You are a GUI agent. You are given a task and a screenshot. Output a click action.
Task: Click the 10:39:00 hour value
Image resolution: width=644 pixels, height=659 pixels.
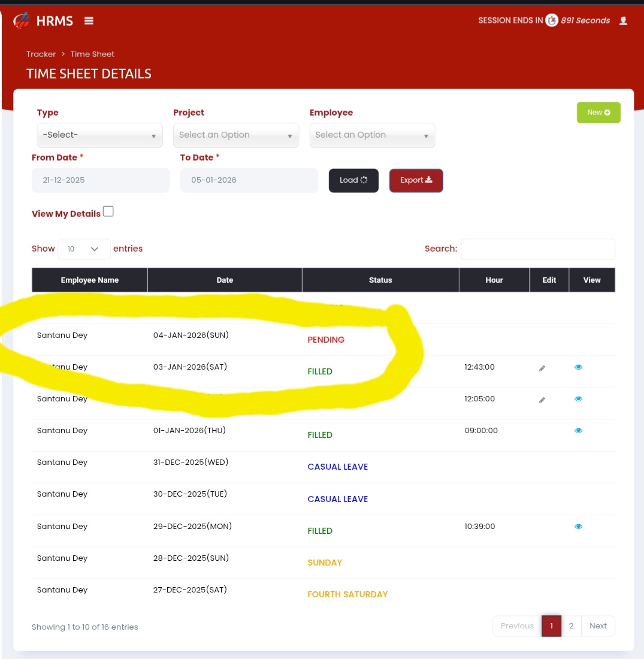(x=480, y=526)
